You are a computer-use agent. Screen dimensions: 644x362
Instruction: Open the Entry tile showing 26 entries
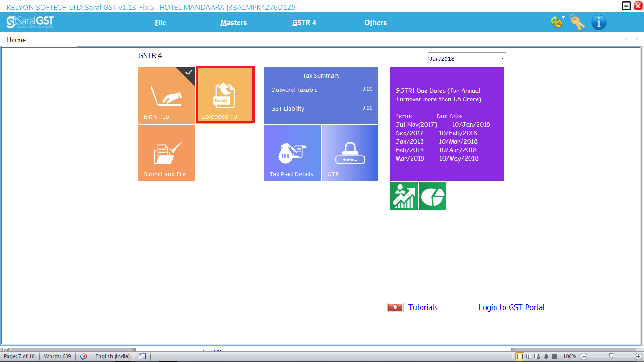[x=166, y=96]
